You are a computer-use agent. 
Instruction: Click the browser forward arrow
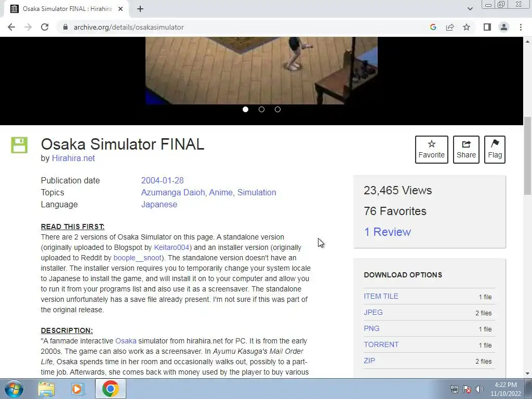(28, 27)
